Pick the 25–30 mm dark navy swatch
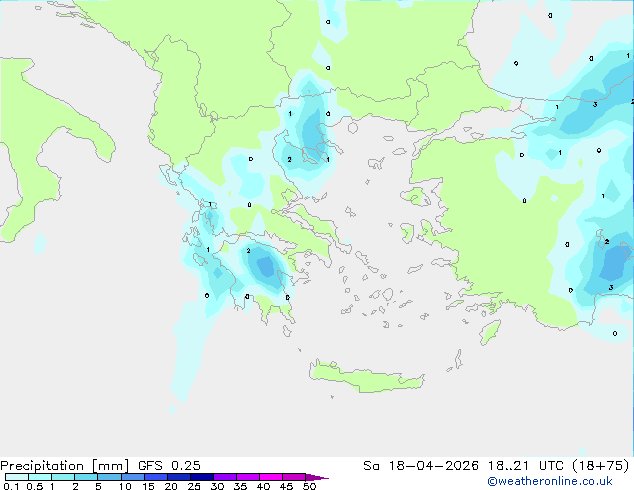This screenshot has width=634, height=490. click(x=202, y=477)
